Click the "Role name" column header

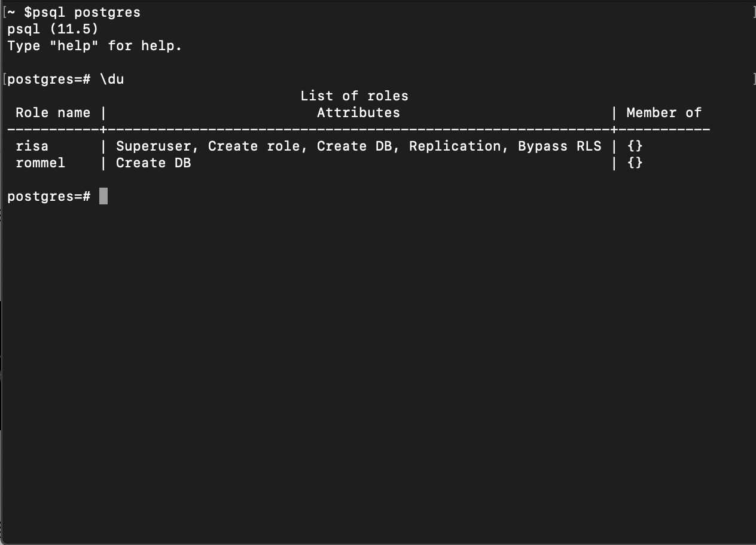tap(53, 112)
